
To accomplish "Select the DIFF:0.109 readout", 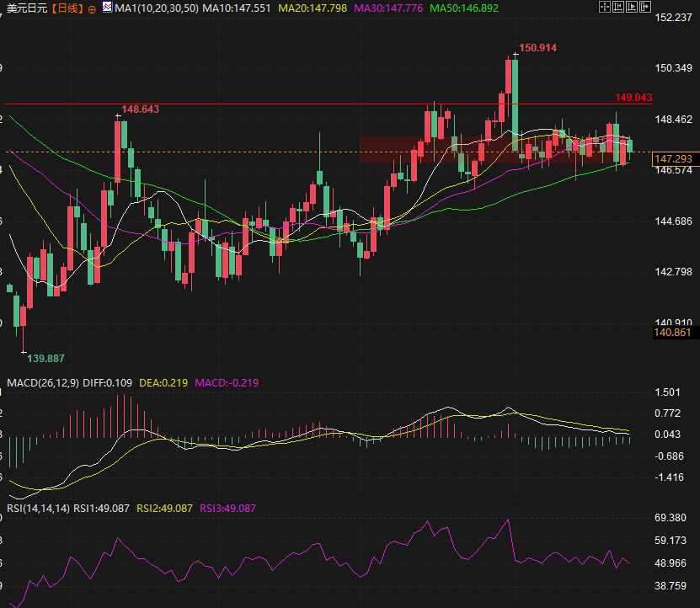I will (108, 383).
